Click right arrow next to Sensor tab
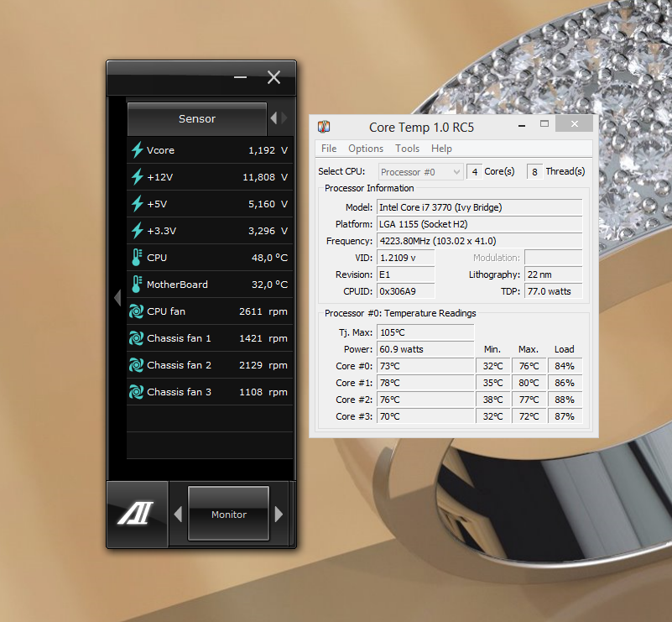This screenshot has width=672, height=622. point(284,118)
